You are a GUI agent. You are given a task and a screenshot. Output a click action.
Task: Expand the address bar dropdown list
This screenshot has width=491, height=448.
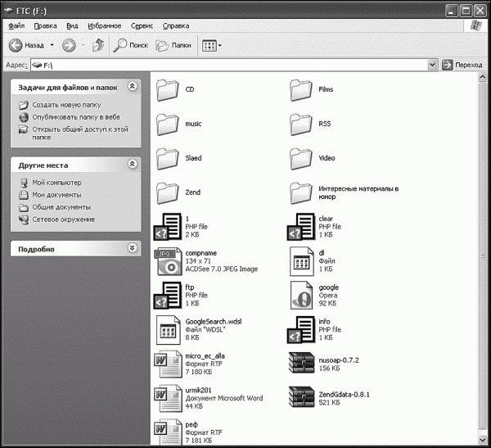[432, 65]
